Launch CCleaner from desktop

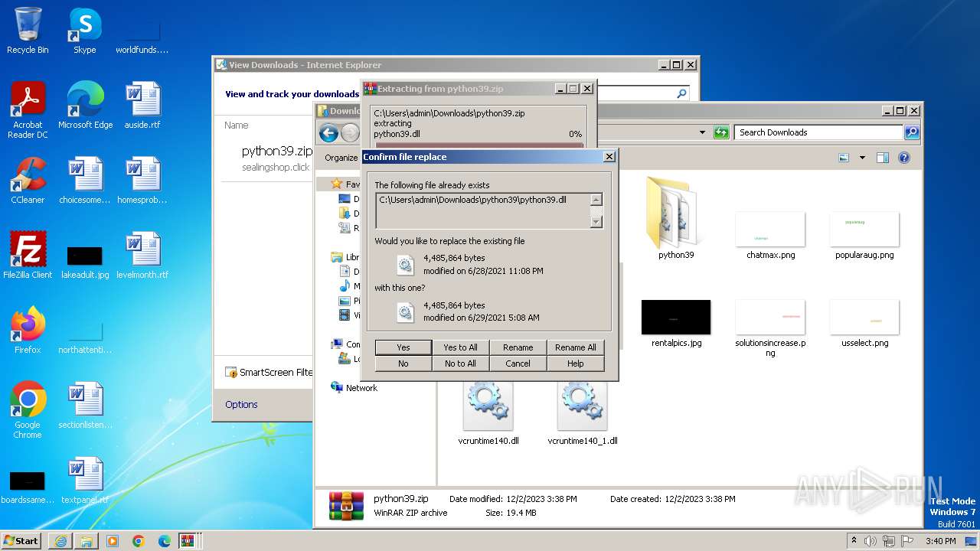(28, 181)
